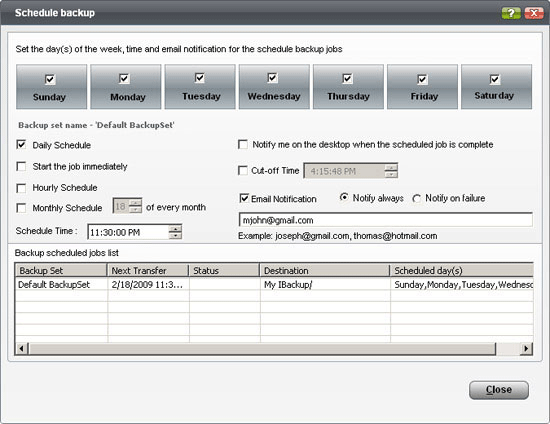Image resolution: width=550 pixels, height=424 pixels.
Task: Click the 2/18/2009 11:3... next transfer cell
Action: (x=148, y=284)
